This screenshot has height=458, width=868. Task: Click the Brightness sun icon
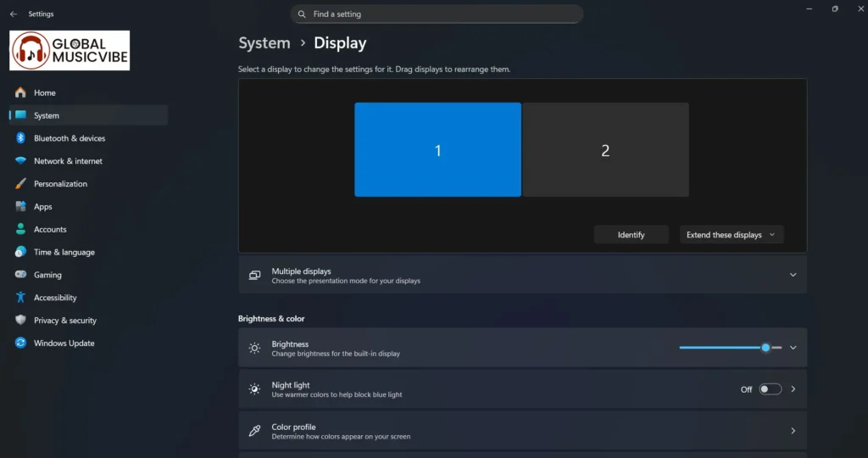[254, 348]
